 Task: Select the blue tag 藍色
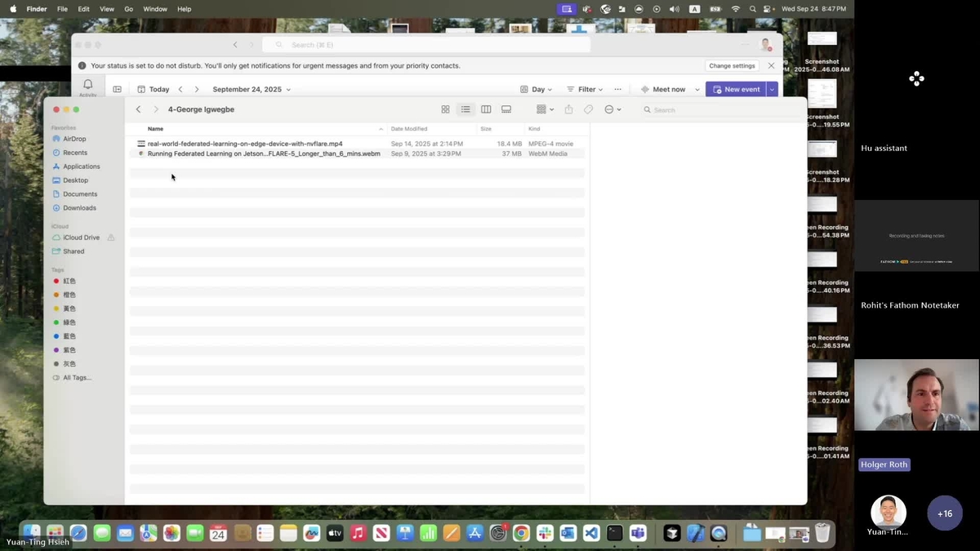tap(69, 336)
